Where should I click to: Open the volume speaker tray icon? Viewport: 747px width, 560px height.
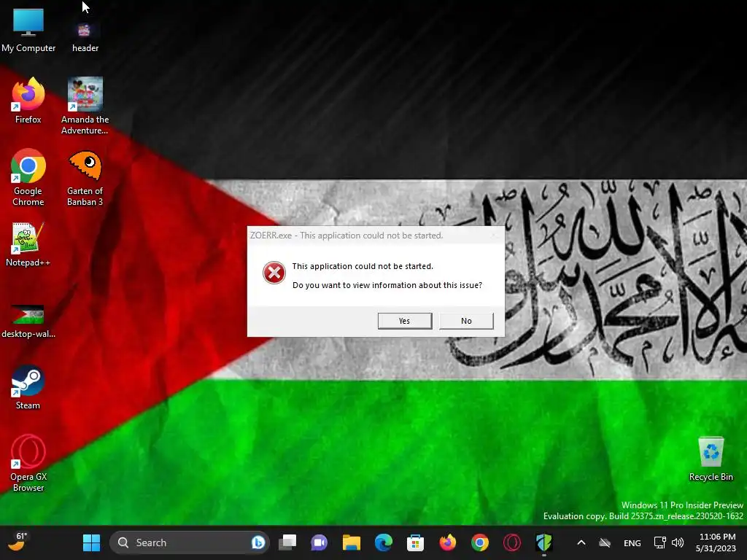tap(678, 542)
